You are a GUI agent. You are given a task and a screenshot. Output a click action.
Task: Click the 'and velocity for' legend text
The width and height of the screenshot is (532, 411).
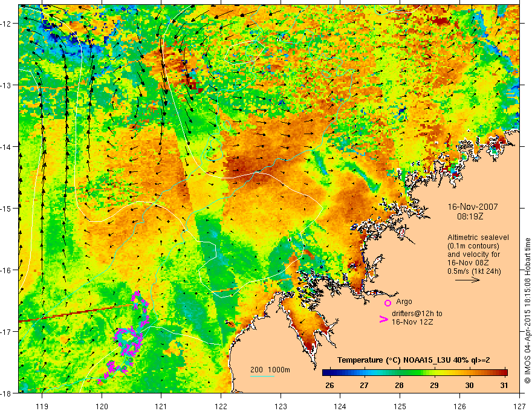(473, 254)
